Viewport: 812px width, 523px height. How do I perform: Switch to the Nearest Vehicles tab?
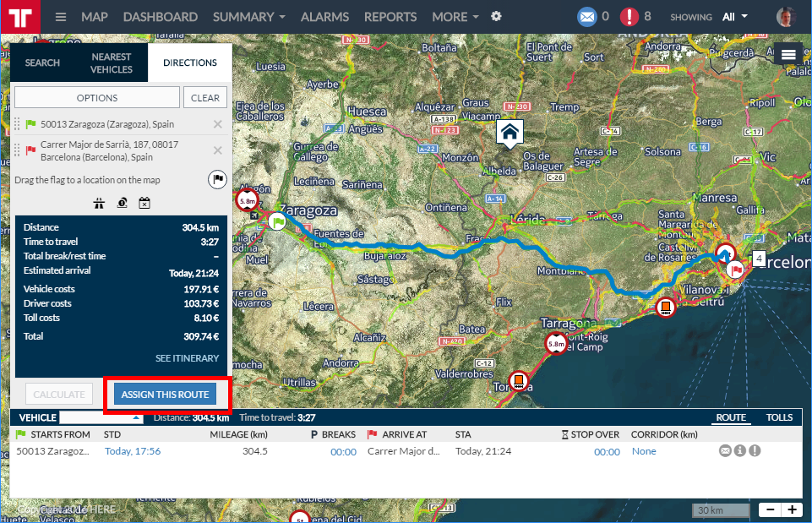coord(112,63)
